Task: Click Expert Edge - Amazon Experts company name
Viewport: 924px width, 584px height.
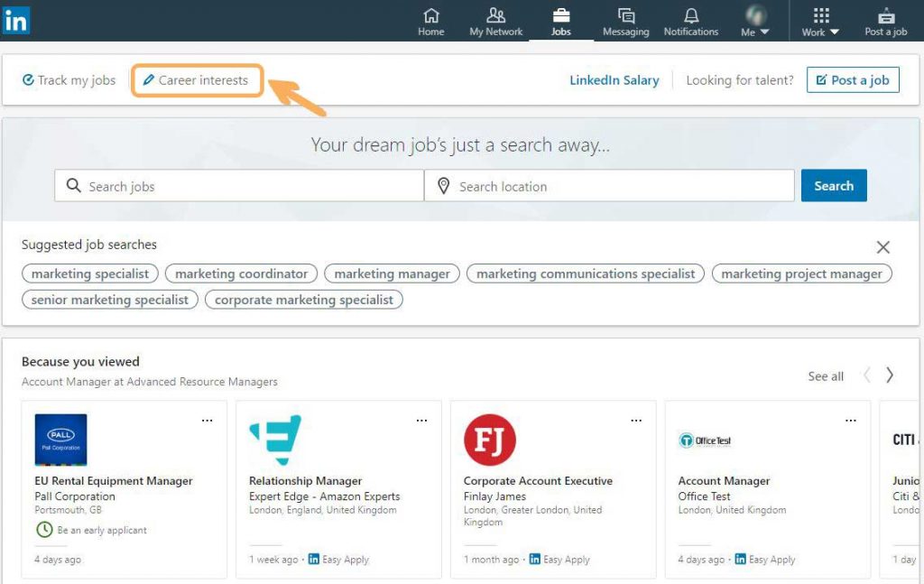Action: 324,496
